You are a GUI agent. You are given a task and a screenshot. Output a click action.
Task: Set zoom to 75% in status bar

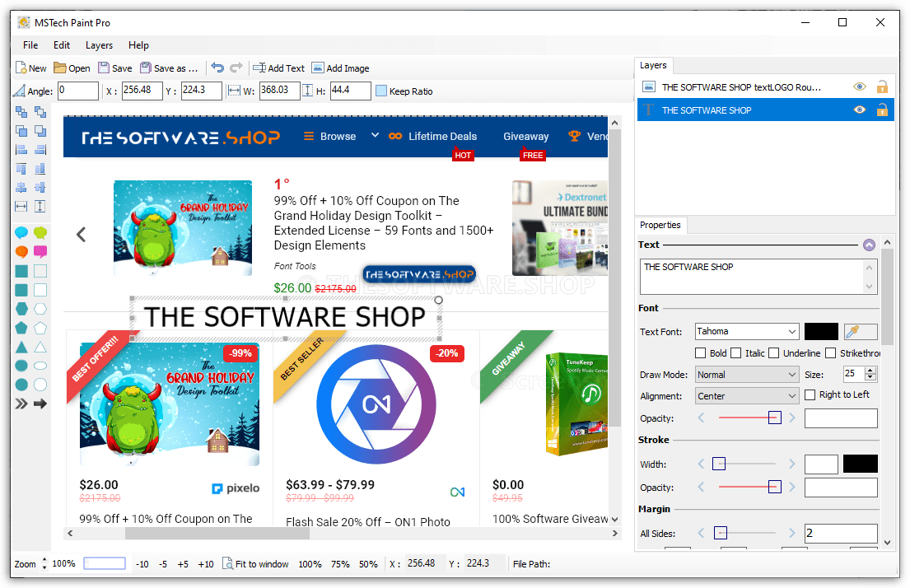click(340, 564)
